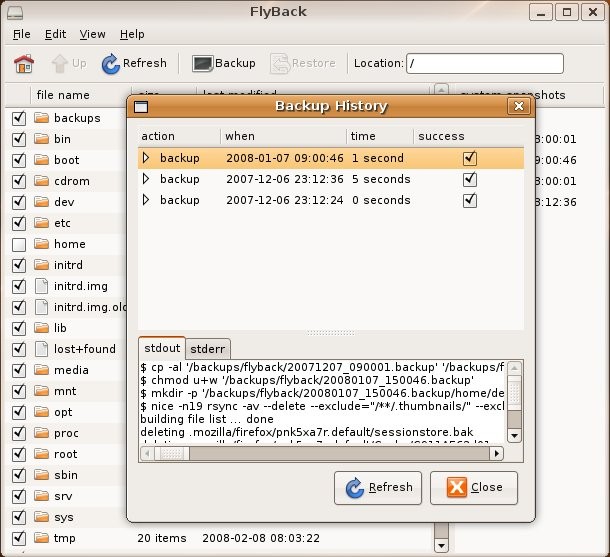Toggle success checkbox for 23:12:24 backup
This screenshot has height=557, width=610.
coord(470,200)
